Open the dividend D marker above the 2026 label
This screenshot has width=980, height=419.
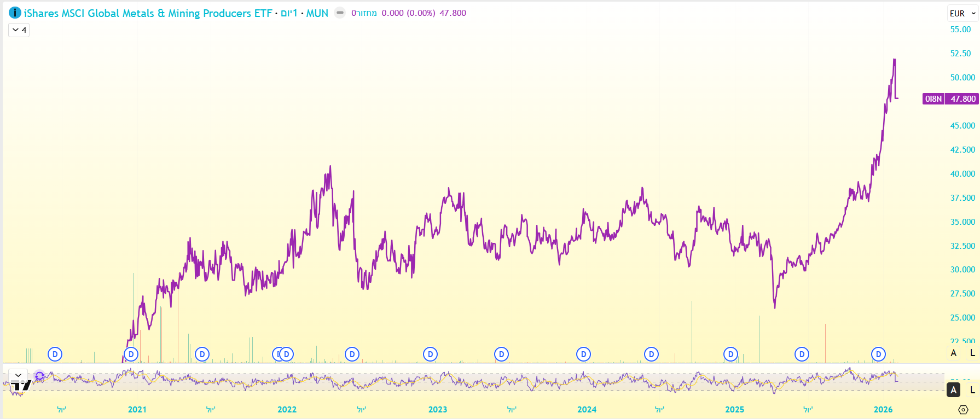[878, 354]
